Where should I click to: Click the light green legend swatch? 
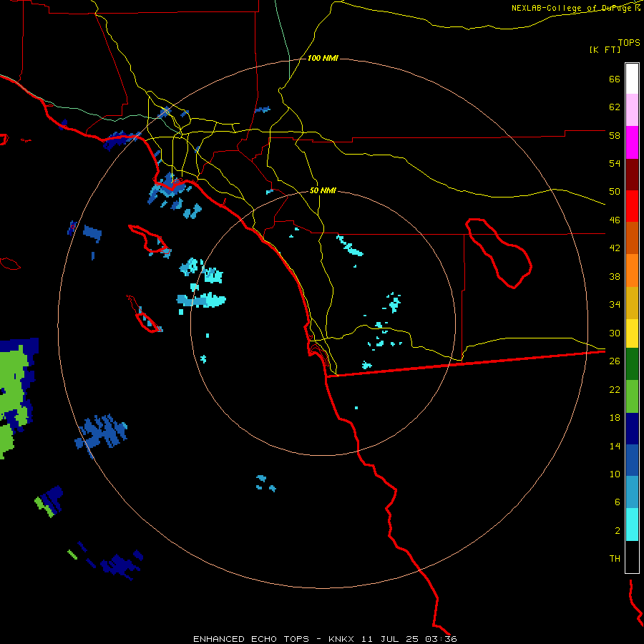pyautogui.click(x=632, y=396)
